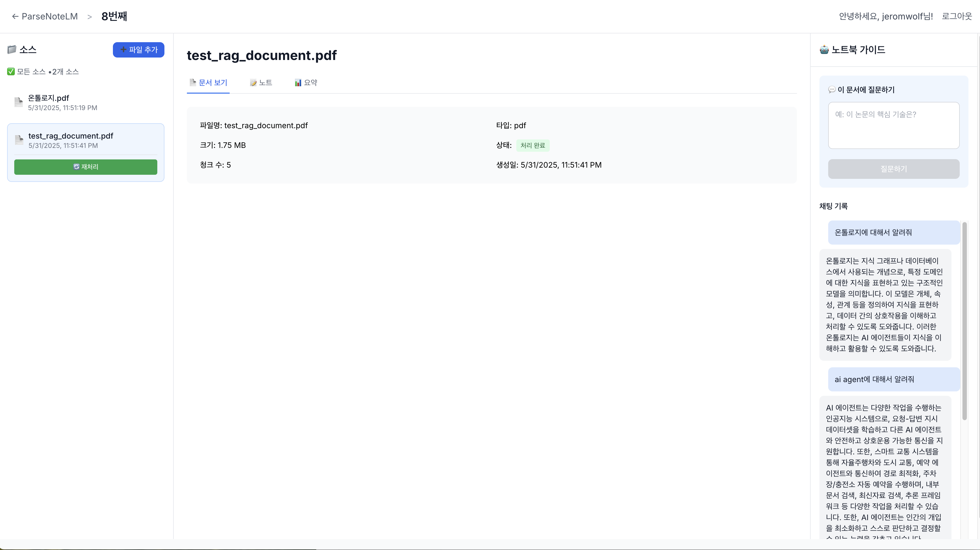Click the bar chart icon on 요약
Screen dimensions: 980x550
coord(298,83)
